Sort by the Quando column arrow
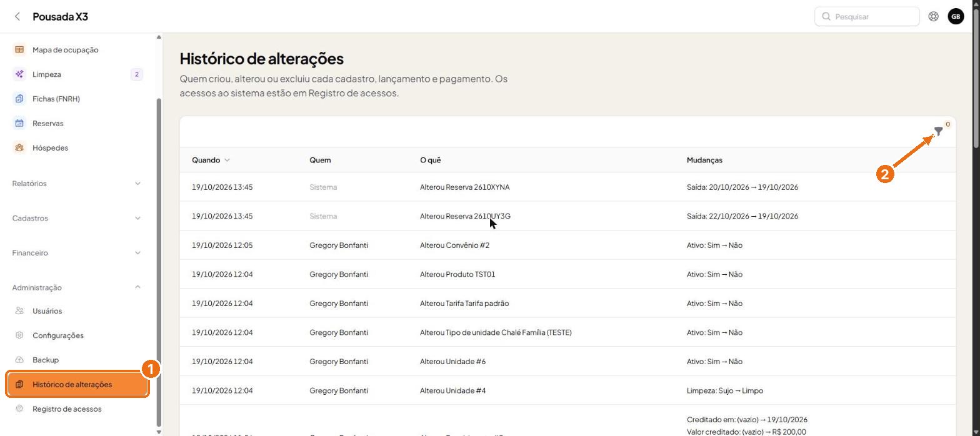This screenshot has height=436, width=980. pyautogui.click(x=227, y=161)
